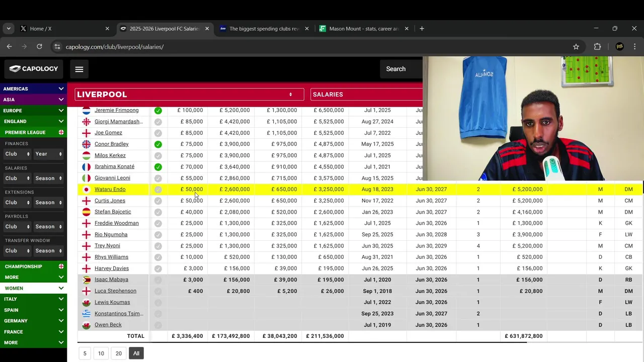644x362 pixels.
Task: Open Curtis Jones's player page link
Action: click(110, 201)
